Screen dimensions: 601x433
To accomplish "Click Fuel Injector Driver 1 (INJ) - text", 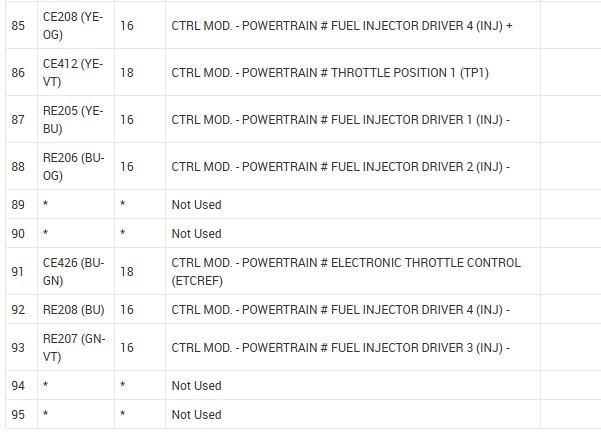I will 340,120.
